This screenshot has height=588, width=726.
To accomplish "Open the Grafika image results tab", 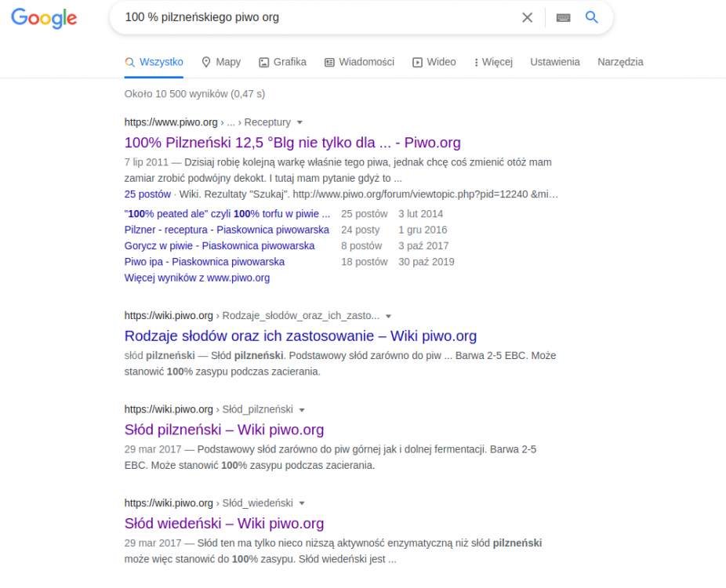I will pos(282,62).
